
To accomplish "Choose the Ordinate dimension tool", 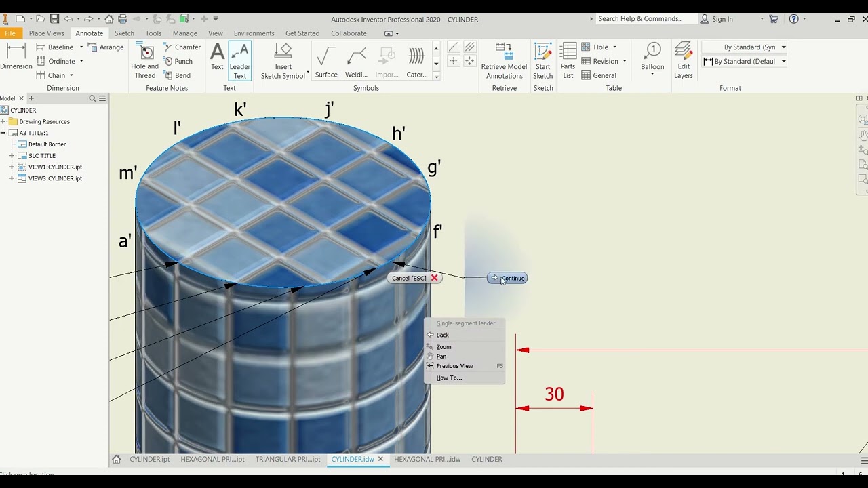I will click(55, 61).
